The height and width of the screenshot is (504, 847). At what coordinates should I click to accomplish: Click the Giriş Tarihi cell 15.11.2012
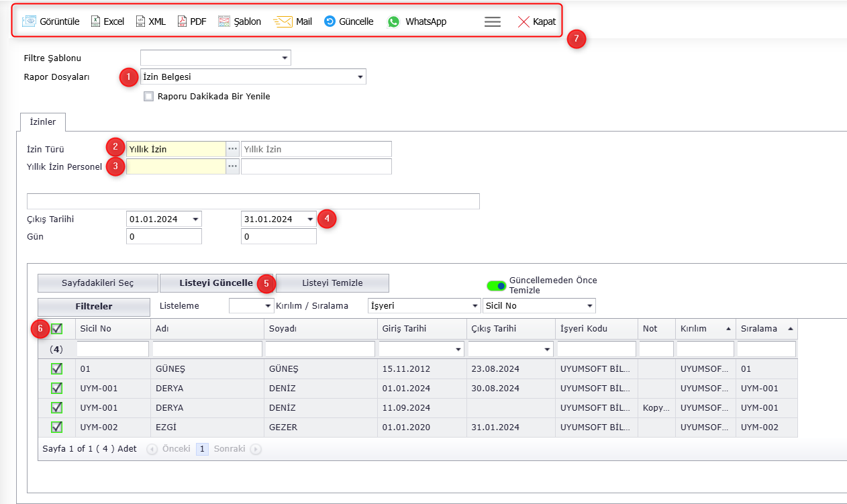click(x=421, y=369)
